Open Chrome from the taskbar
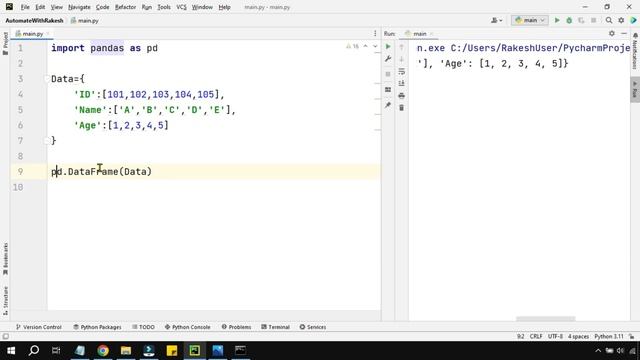 (x=103, y=351)
